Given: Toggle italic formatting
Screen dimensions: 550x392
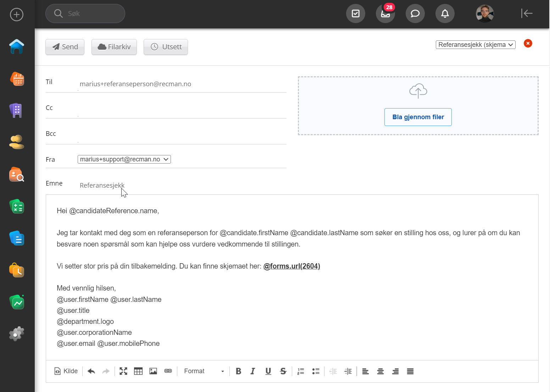Looking at the screenshot, I should 253,371.
